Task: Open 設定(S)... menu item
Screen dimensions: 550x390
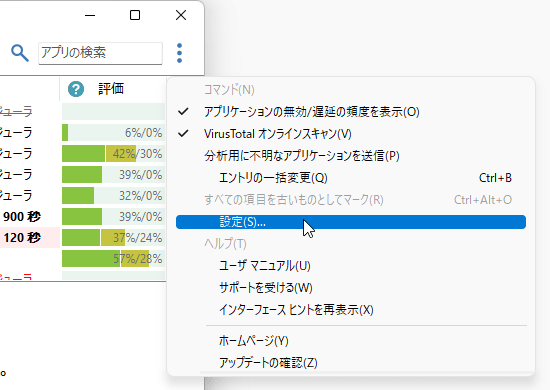Action: (351, 222)
